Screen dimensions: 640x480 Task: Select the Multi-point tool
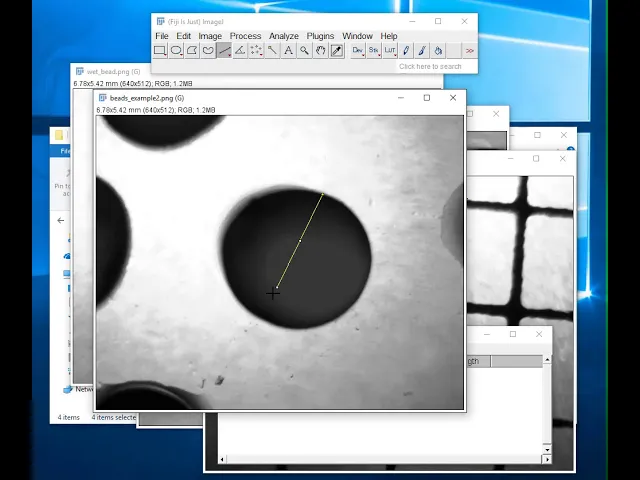pos(256,51)
